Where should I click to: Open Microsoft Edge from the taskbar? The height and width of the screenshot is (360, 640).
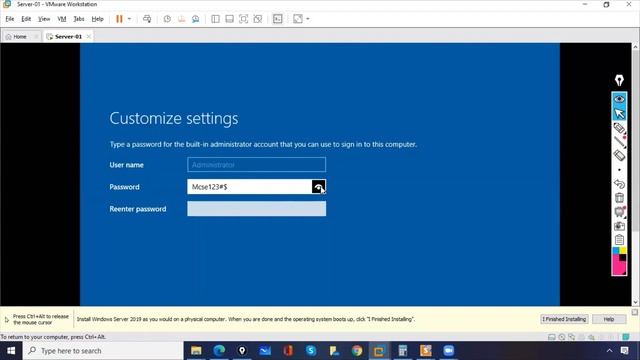pyautogui.click(x=219, y=351)
